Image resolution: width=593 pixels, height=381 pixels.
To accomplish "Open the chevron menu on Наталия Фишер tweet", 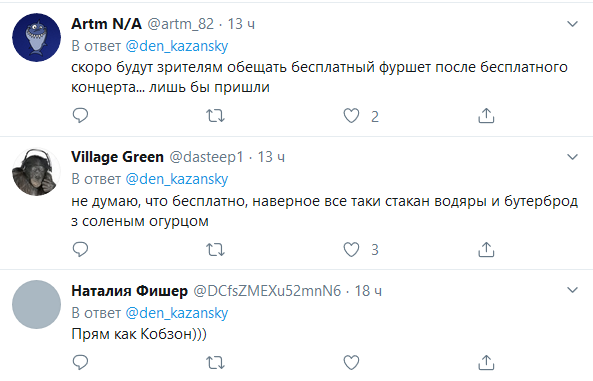I will [x=573, y=290].
